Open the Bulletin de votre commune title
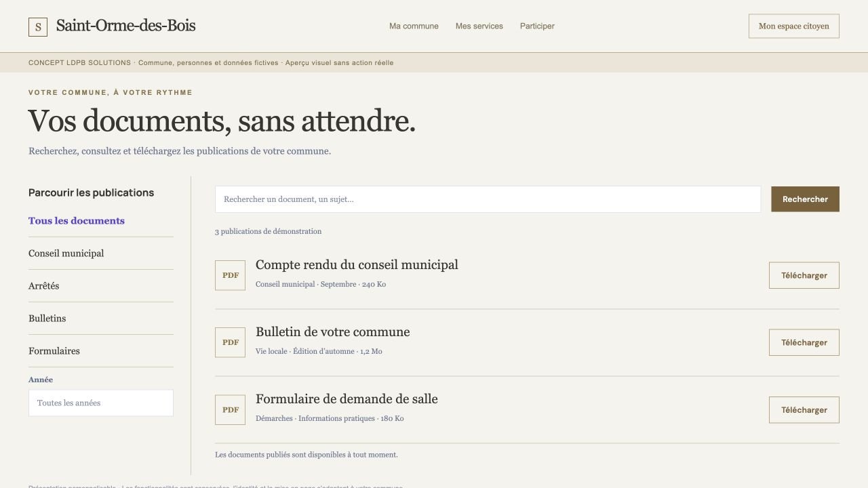This screenshot has height=488, width=868. pos(333,332)
